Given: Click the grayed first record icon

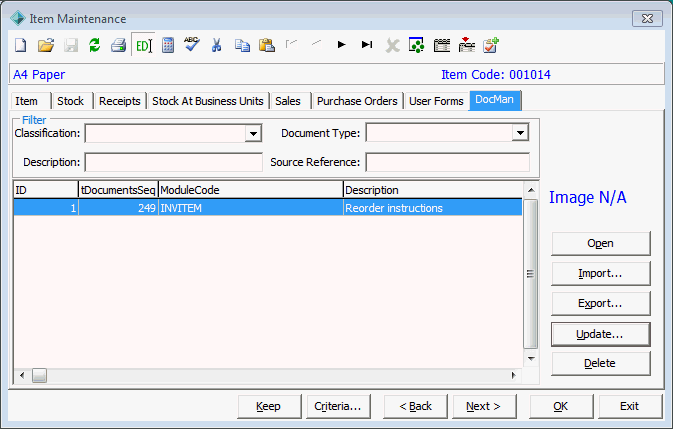Looking at the screenshot, I should 291,44.
